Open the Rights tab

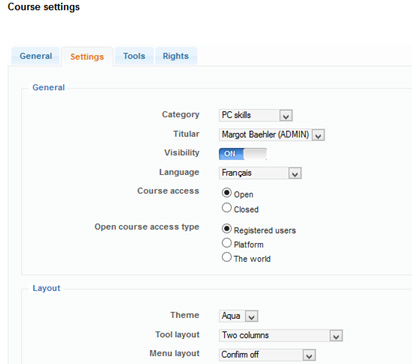[x=176, y=56]
